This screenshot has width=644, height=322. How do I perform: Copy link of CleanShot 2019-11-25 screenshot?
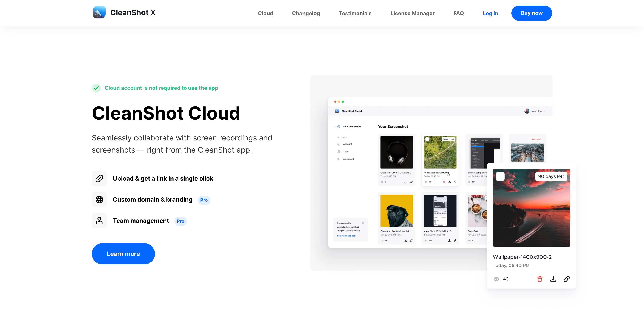coord(411,182)
